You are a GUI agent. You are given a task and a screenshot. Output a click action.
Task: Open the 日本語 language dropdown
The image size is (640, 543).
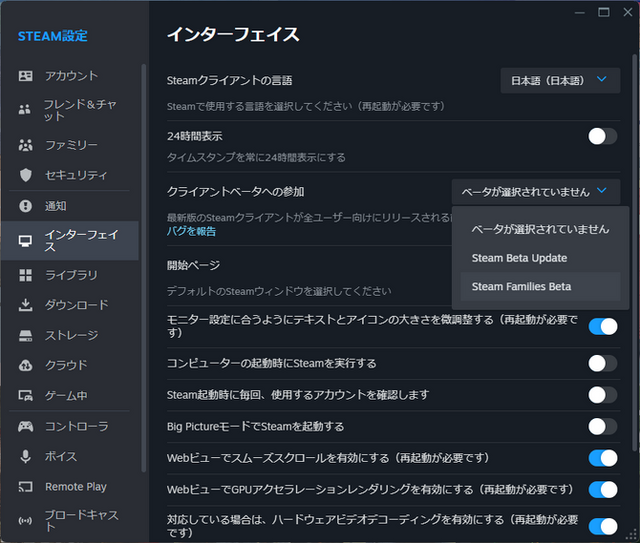559,80
